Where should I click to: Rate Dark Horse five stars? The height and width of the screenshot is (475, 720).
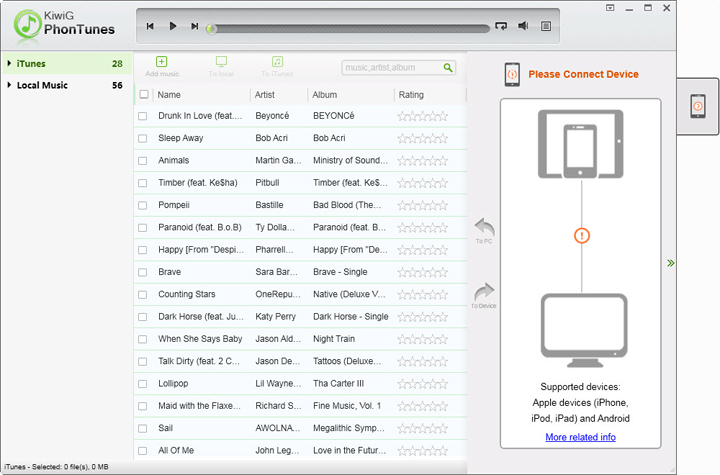click(443, 317)
